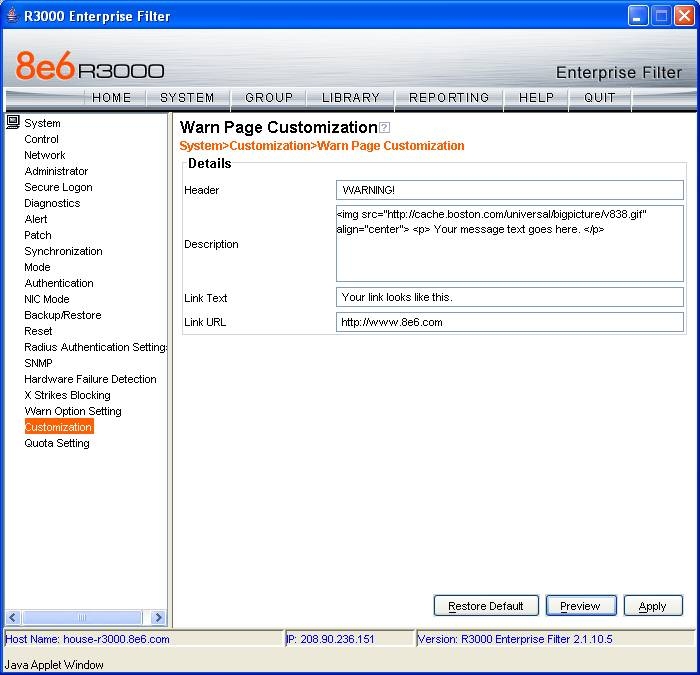This screenshot has height=675, width=700.
Task: Open the SYSTEM menu
Action: click(x=187, y=98)
